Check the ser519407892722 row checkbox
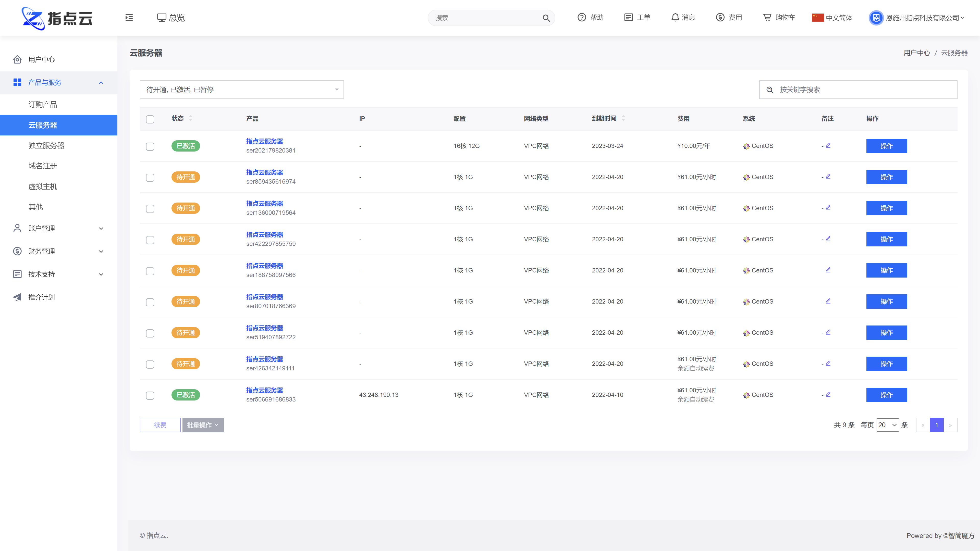This screenshot has width=980, height=551. 150,333
